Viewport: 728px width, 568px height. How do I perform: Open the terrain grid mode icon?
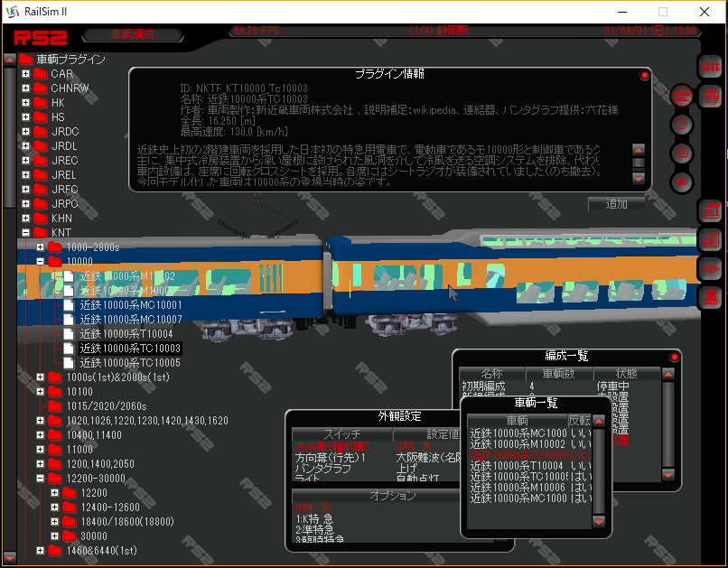coord(710,269)
